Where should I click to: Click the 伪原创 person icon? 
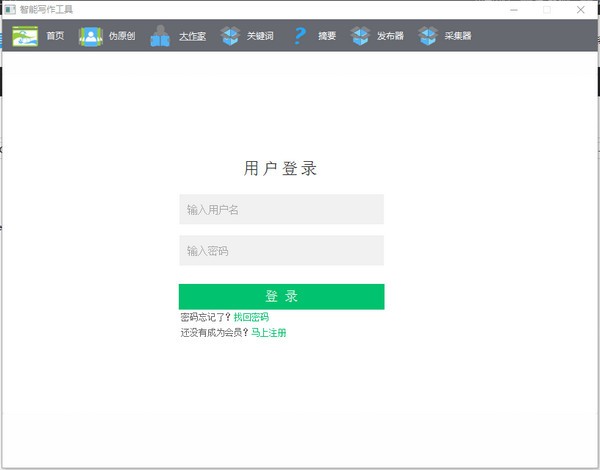tap(91, 36)
